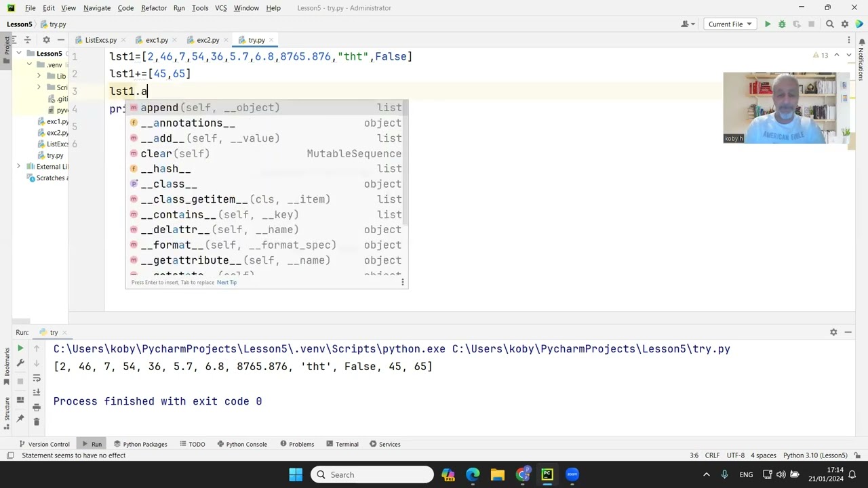Viewport: 868px width, 488px height.
Task: Close the exc1.py editor tab
Action: pos(174,41)
